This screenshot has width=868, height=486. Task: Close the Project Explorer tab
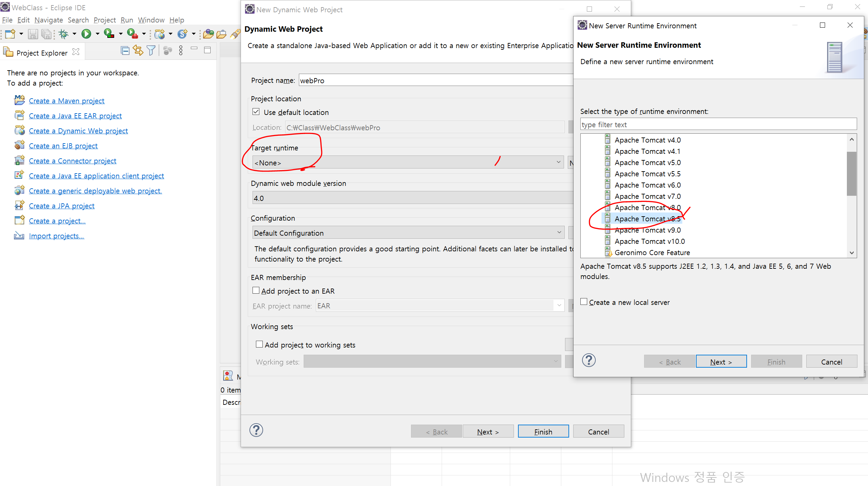point(76,51)
